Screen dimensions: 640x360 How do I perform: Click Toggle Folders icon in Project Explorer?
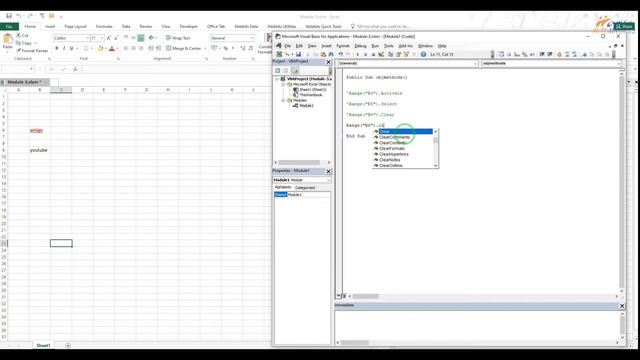click(295, 71)
